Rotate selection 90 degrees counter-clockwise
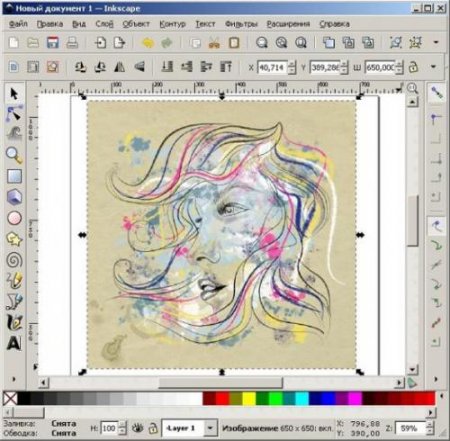This screenshot has width=450, height=441. [80, 67]
